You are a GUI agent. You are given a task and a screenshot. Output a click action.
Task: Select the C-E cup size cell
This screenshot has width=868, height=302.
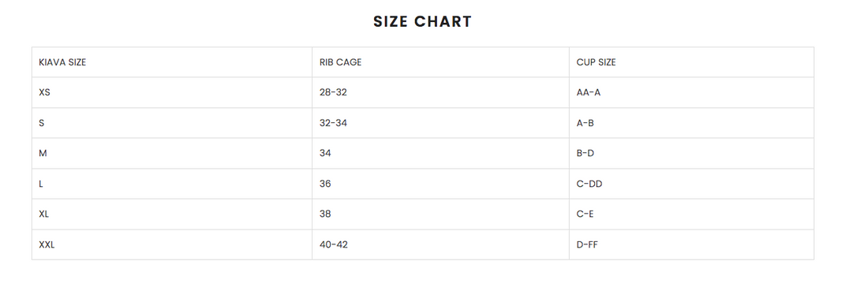(691, 214)
